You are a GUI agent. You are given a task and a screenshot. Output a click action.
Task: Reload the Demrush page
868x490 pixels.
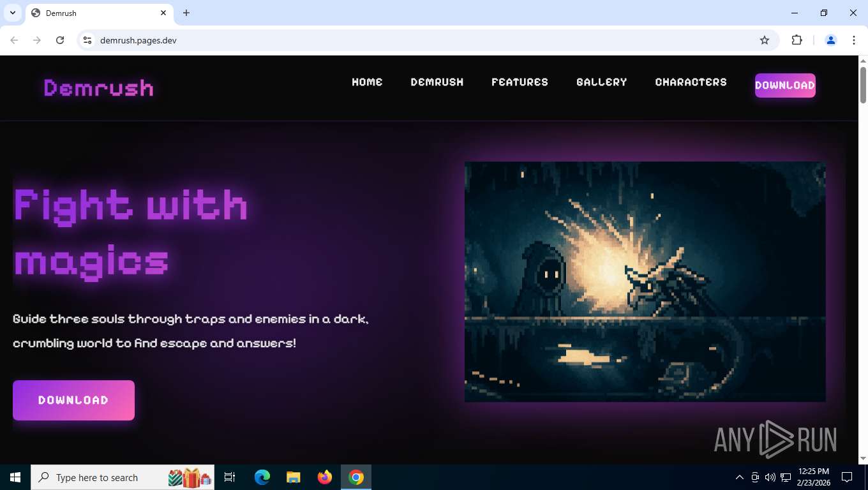tap(60, 40)
